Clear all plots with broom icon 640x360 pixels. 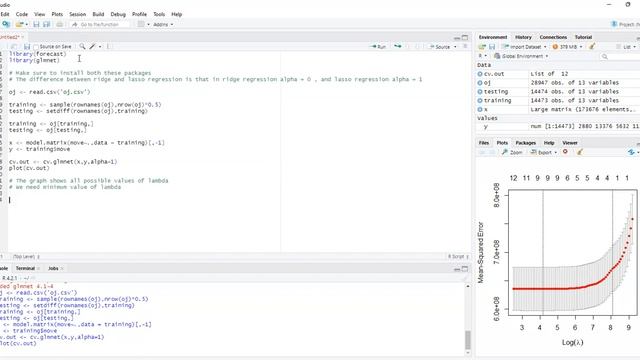tap(580, 152)
